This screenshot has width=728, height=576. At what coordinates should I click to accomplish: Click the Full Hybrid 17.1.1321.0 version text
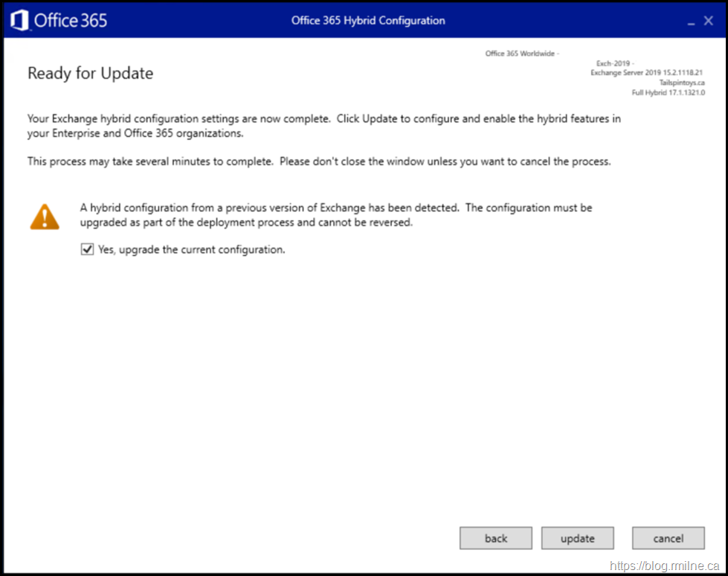[668, 92]
